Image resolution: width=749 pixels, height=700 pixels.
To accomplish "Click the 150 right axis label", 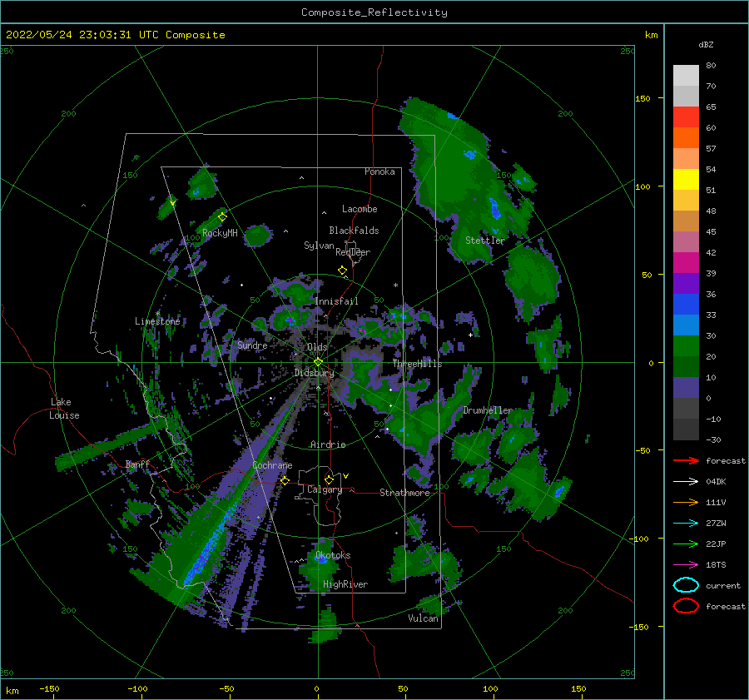I will pos(643,99).
